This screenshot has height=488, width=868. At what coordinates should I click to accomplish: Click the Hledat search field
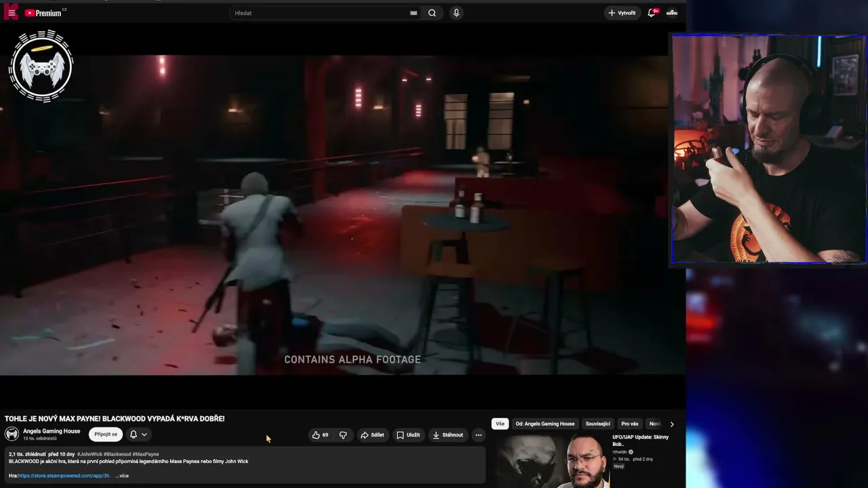point(319,13)
